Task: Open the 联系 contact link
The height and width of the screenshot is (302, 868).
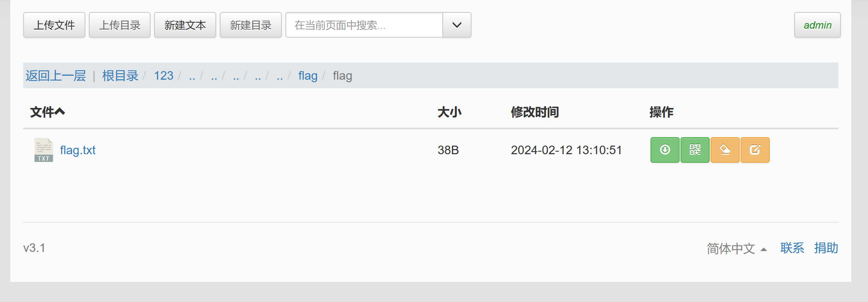Action: tap(792, 248)
